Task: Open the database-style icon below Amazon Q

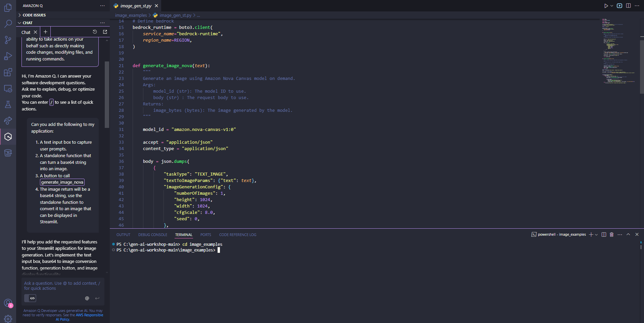Action: point(8,153)
